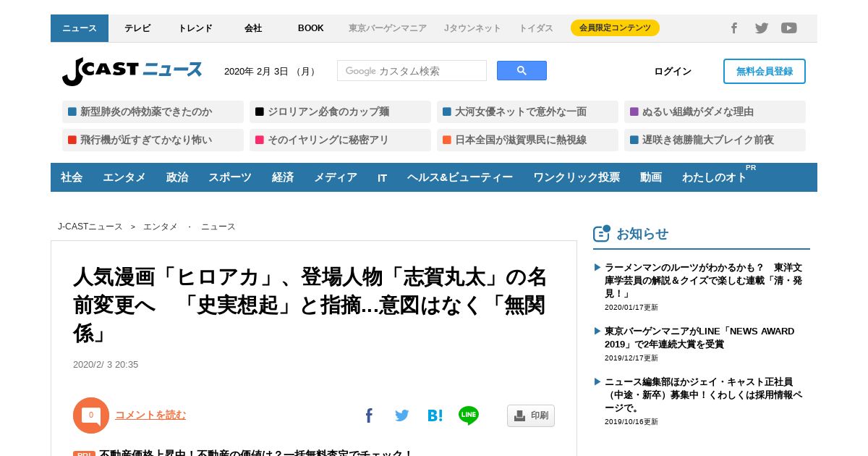Open the Twitter icon in top bar
Image resolution: width=868 pixels, height=456 pixels.
tap(762, 28)
